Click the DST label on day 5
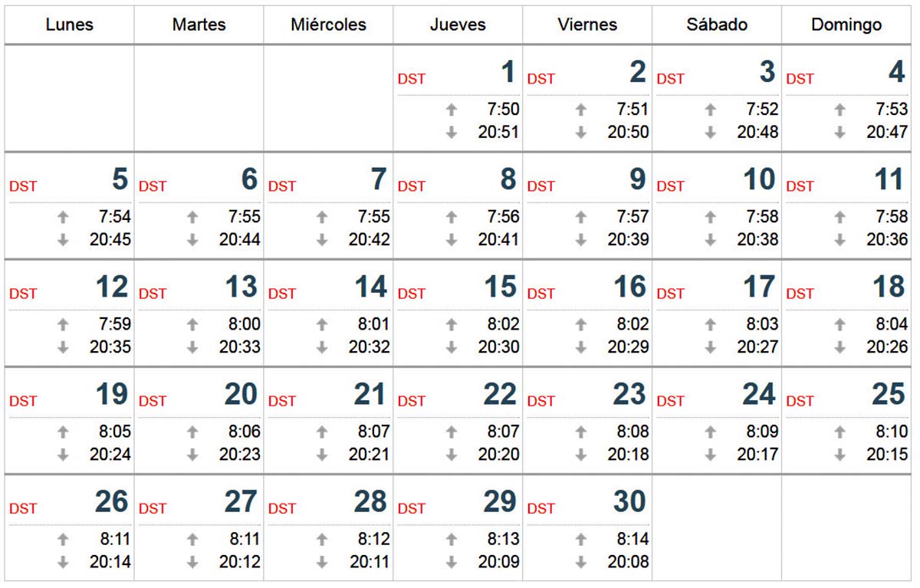Screen dimensions: 920x588 click(x=23, y=186)
